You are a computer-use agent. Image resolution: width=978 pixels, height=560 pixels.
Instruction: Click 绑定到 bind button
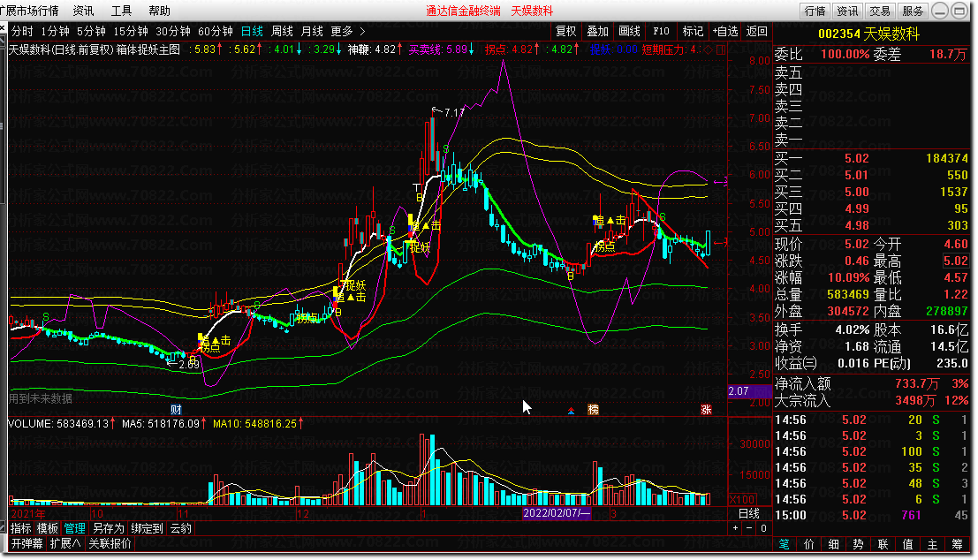[x=148, y=528]
